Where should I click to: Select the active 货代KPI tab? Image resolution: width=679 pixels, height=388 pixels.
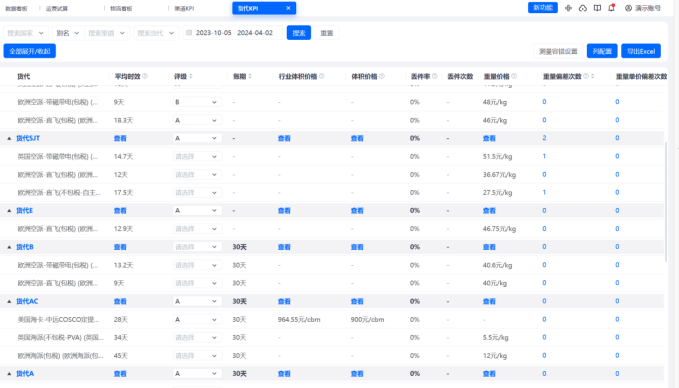264,8
